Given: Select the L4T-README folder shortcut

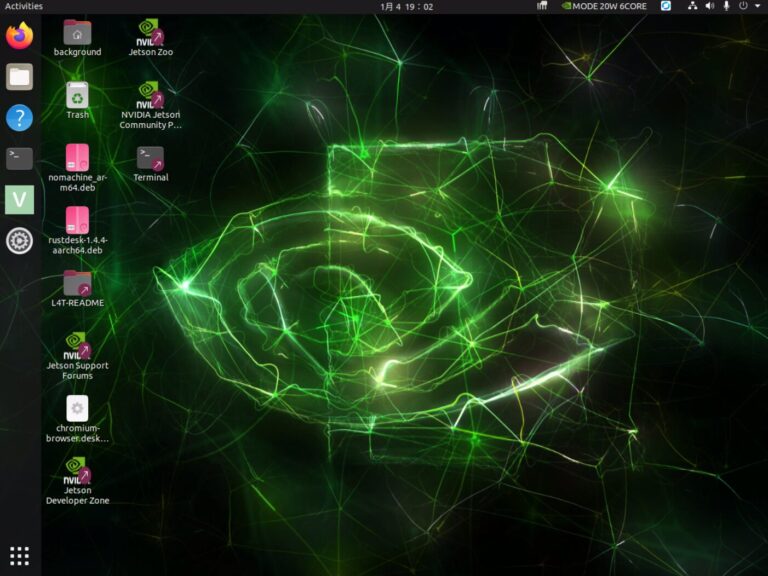Looking at the screenshot, I should pos(77,284).
